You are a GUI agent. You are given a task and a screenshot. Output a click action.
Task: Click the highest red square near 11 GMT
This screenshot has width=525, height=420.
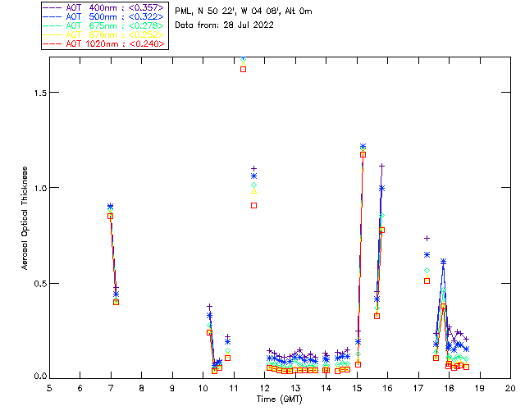(244, 70)
